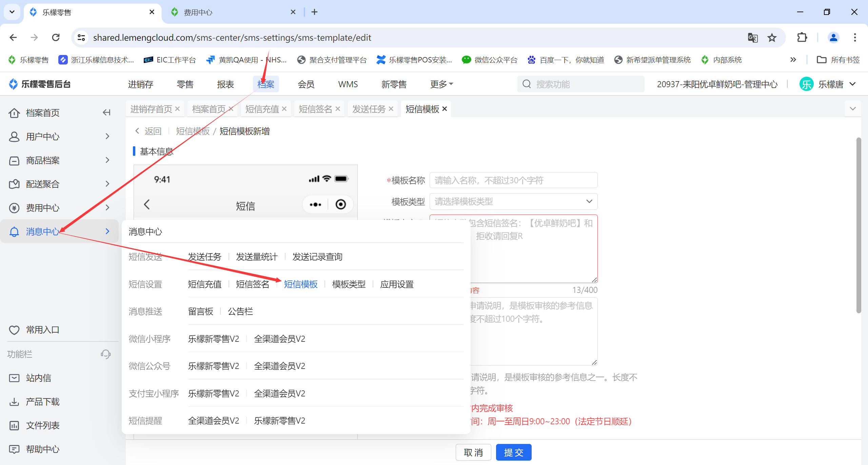Click the 模板名称 input field

tap(513, 180)
